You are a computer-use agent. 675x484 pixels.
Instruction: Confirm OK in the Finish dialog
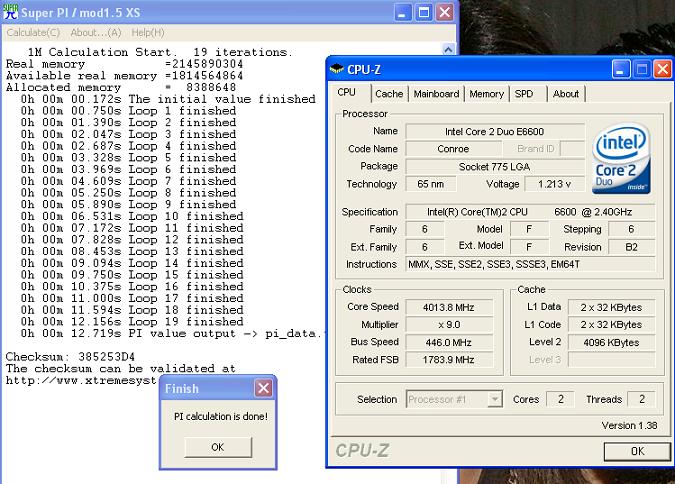[218, 447]
